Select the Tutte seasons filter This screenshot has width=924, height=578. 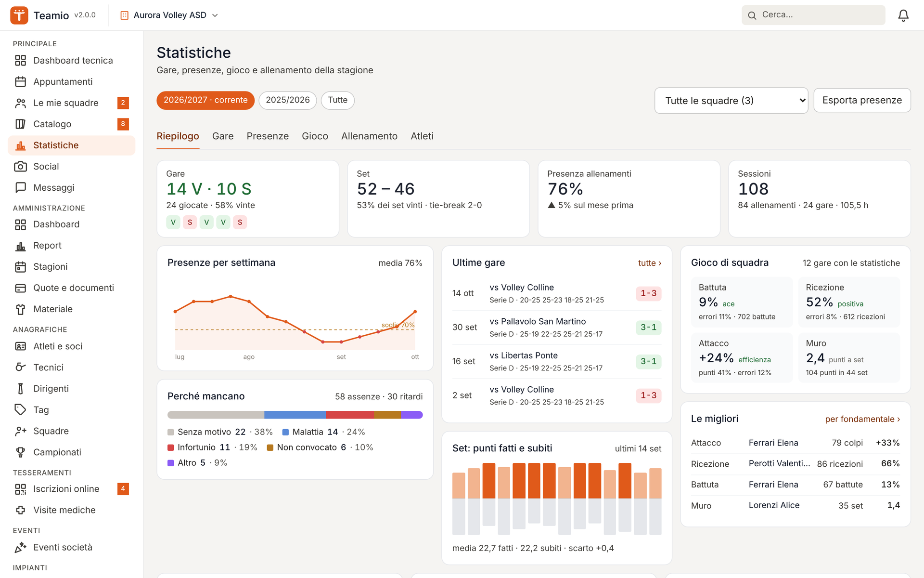[338, 100]
